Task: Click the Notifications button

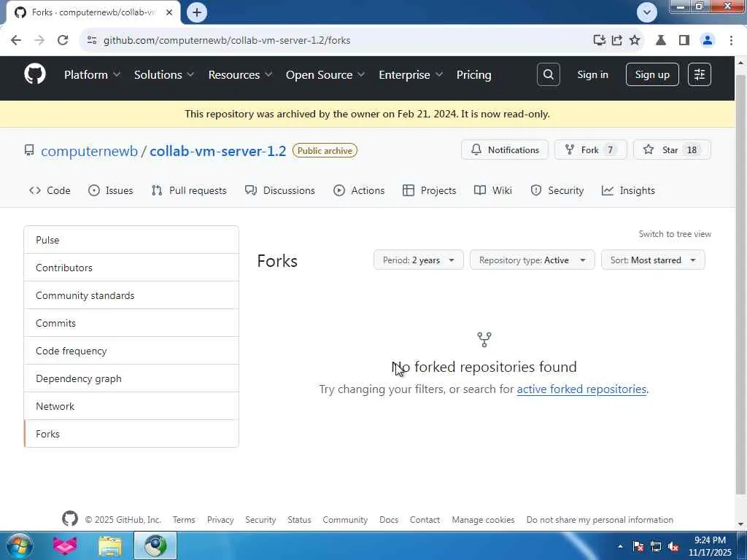Action: coord(505,149)
